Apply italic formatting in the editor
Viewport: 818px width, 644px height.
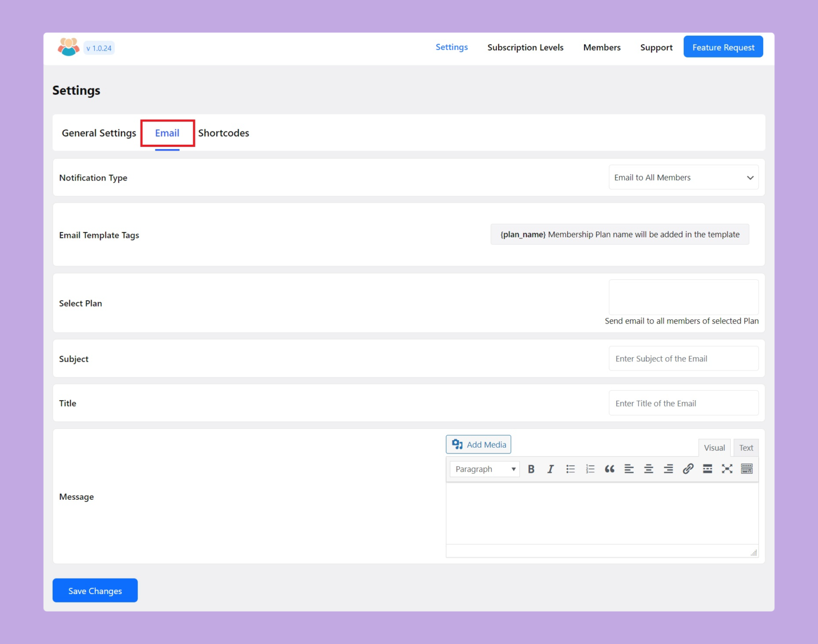(x=551, y=469)
